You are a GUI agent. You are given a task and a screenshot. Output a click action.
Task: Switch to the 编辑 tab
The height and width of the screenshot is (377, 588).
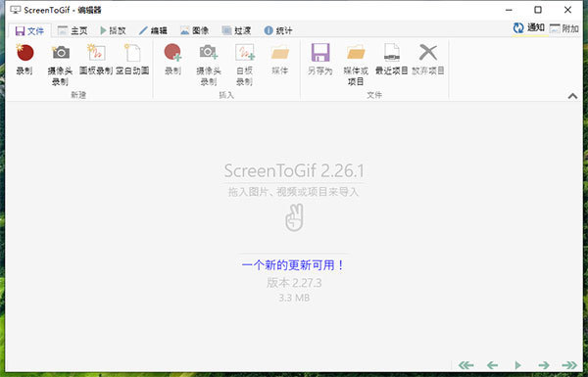(153, 30)
